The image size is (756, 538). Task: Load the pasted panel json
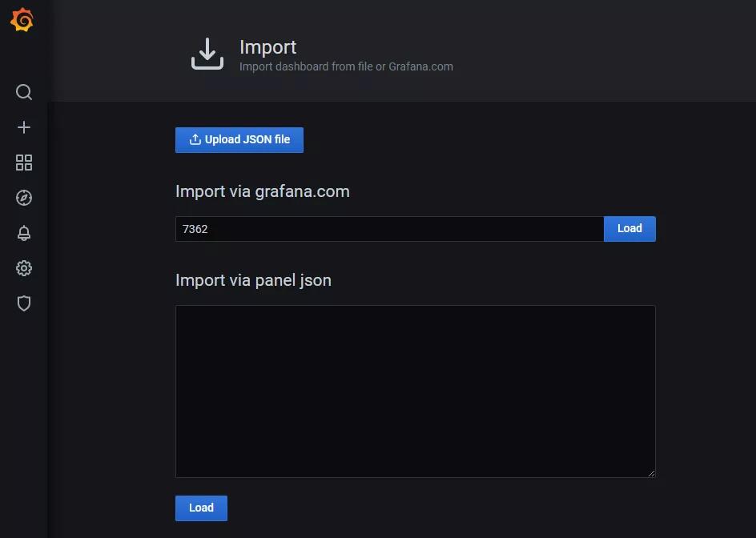click(201, 508)
